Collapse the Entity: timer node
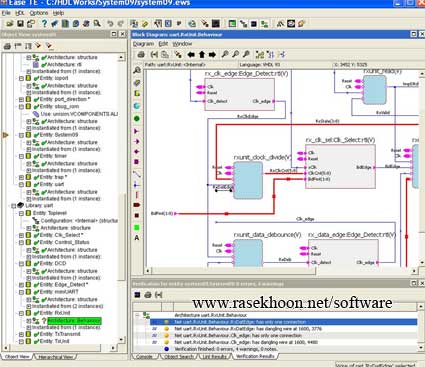Viewport: 425px width, 367px height. [21, 156]
